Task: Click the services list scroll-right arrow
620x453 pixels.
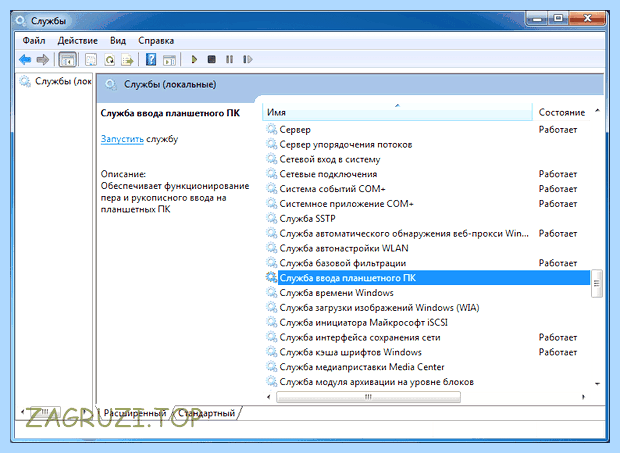Action: pos(583,396)
